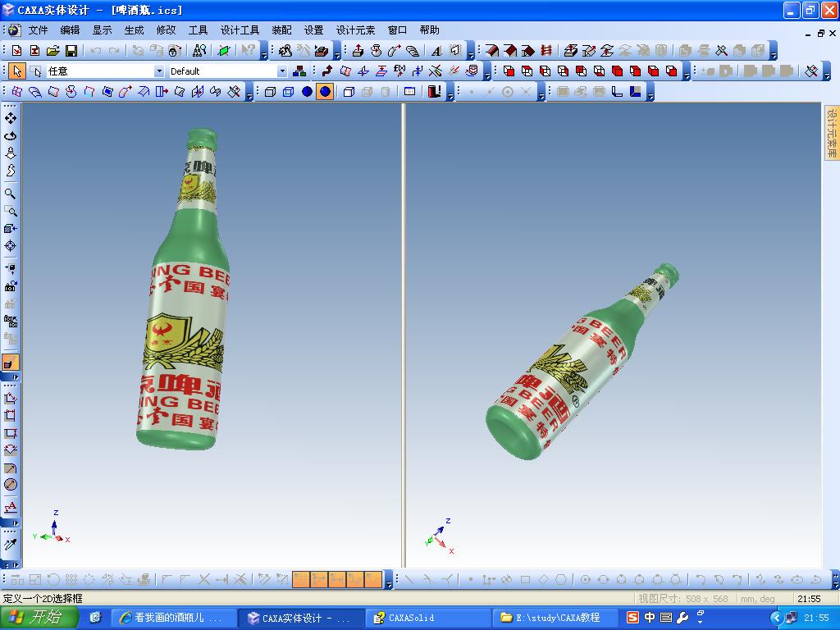The height and width of the screenshot is (630, 840).
Task: Click the 开始 Start button
Action: tap(39, 618)
